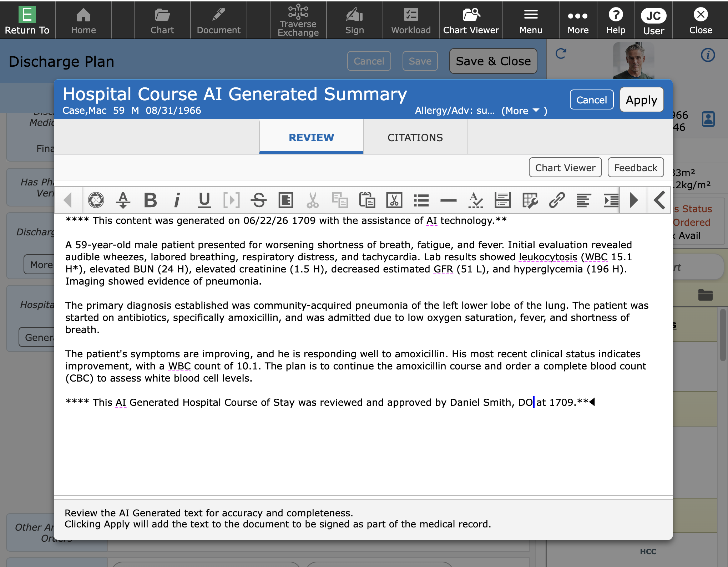Insert a bulleted list
Viewport: 728px width, 567px height.
[x=421, y=200]
